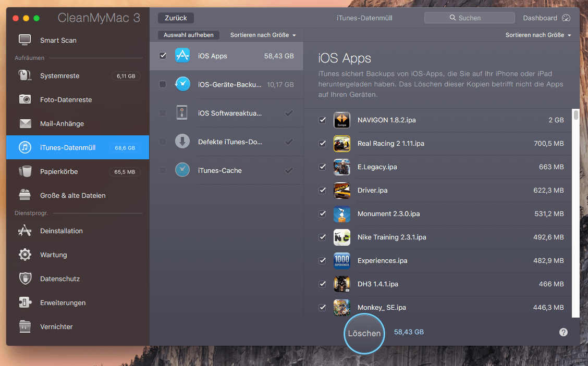Click the iOS Apps App Store icon

coord(182,56)
